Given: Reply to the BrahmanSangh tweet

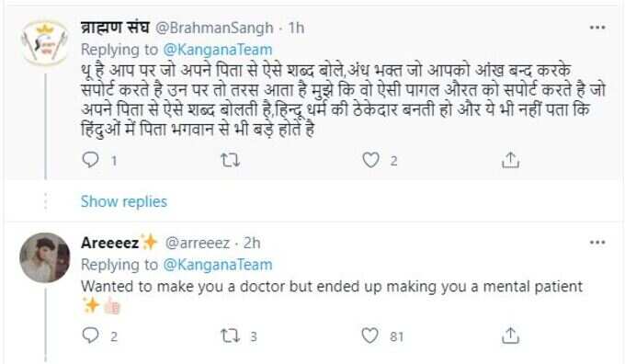Looking at the screenshot, I should (90, 160).
